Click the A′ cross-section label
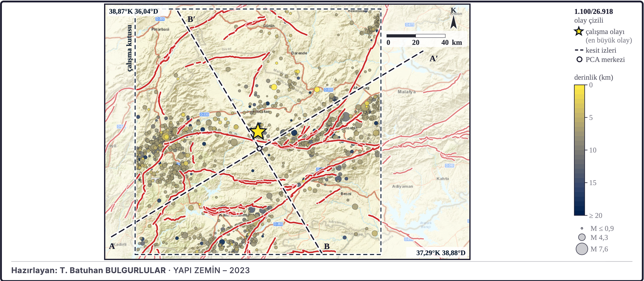This screenshot has height=281, width=644. click(433, 59)
